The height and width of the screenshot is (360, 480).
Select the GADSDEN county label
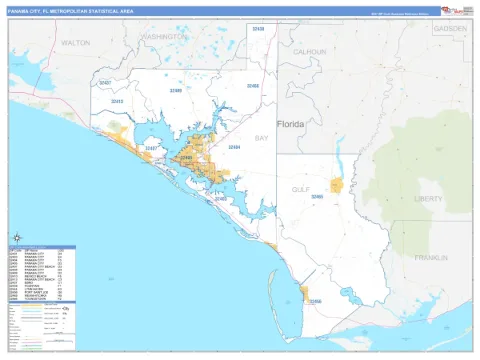(x=450, y=29)
